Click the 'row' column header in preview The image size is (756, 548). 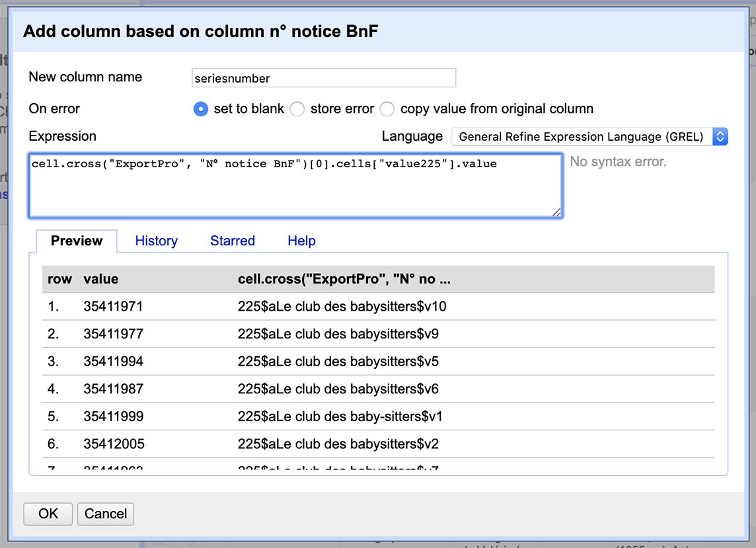pos(59,279)
